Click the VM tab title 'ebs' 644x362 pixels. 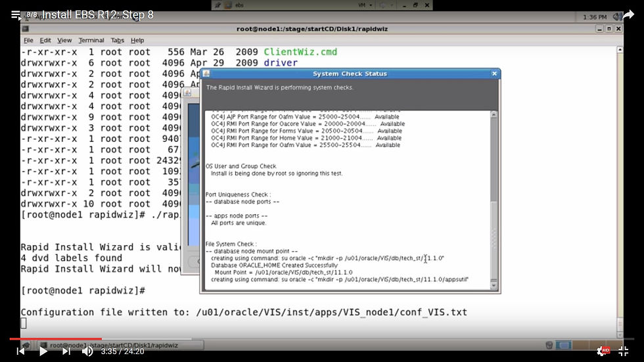(239, 5)
